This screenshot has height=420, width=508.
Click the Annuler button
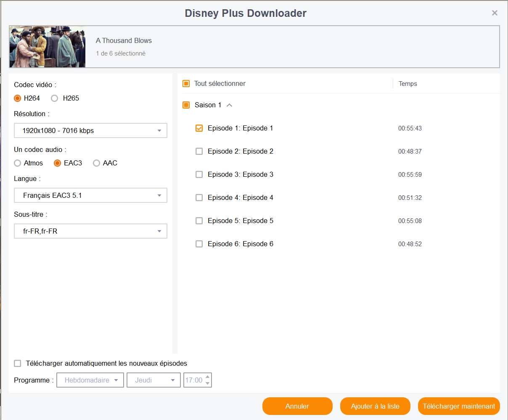pyautogui.click(x=297, y=406)
